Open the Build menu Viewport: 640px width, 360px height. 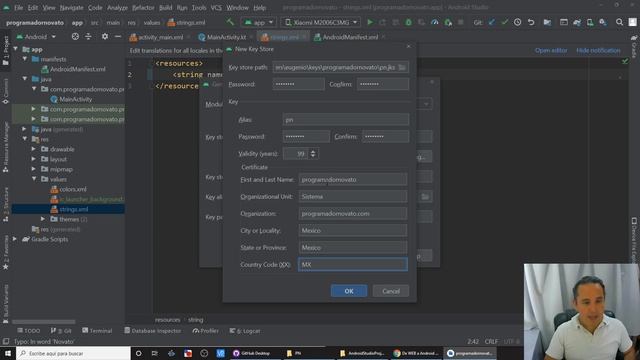(x=166, y=8)
